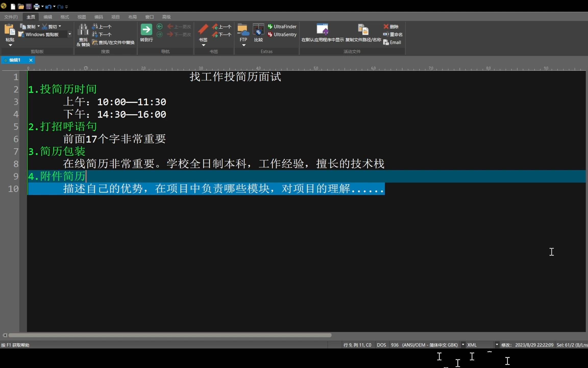Switch to the 格式 ribbon tab
The image size is (588, 368).
click(x=65, y=17)
